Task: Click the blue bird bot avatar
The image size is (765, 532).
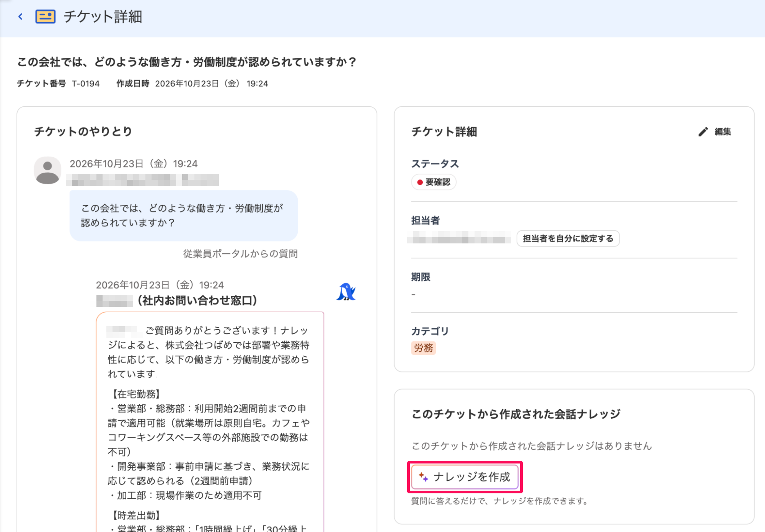Action: point(346,292)
